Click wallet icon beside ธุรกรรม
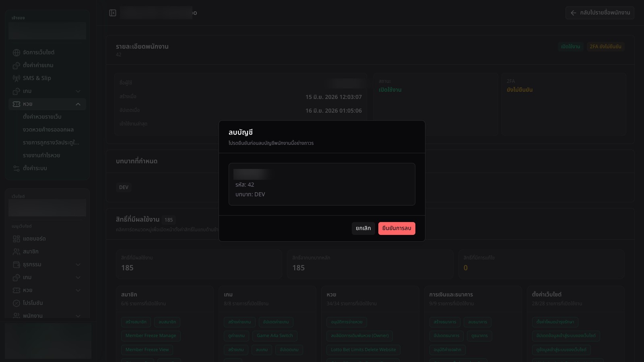 pyautogui.click(x=17, y=265)
